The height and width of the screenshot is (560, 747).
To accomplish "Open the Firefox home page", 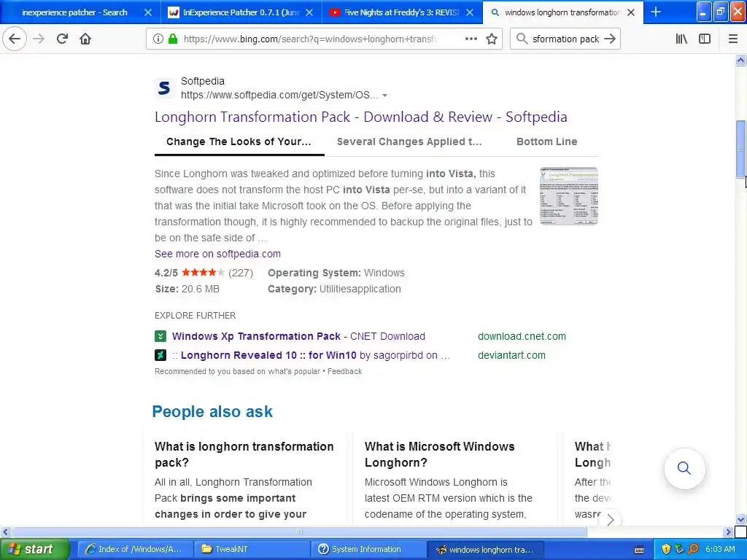I will click(x=85, y=39).
